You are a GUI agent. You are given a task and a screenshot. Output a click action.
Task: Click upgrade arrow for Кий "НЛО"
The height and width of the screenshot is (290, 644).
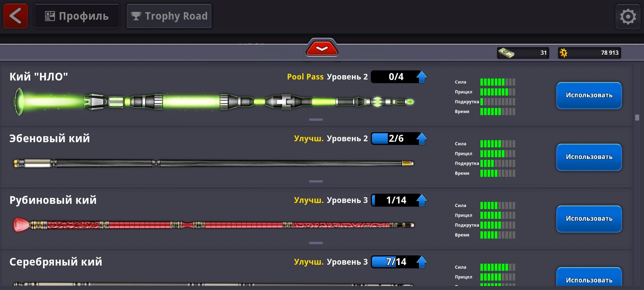422,77
